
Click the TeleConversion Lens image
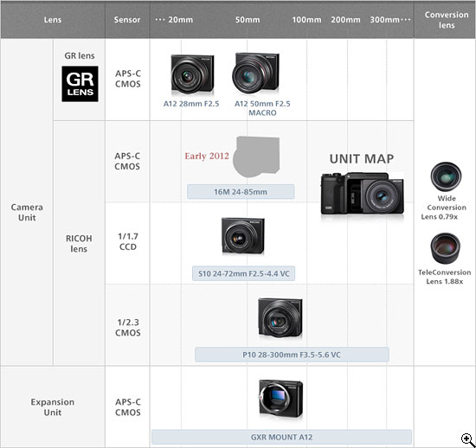click(446, 248)
